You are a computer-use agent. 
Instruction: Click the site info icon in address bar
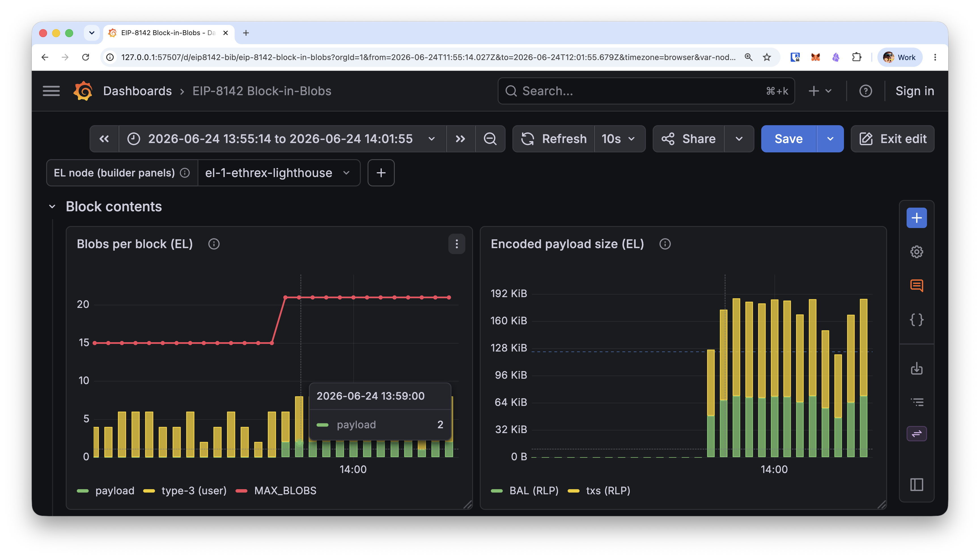(110, 57)
